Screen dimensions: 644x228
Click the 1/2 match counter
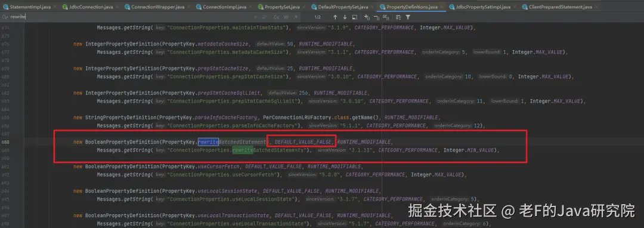point(317,17)
